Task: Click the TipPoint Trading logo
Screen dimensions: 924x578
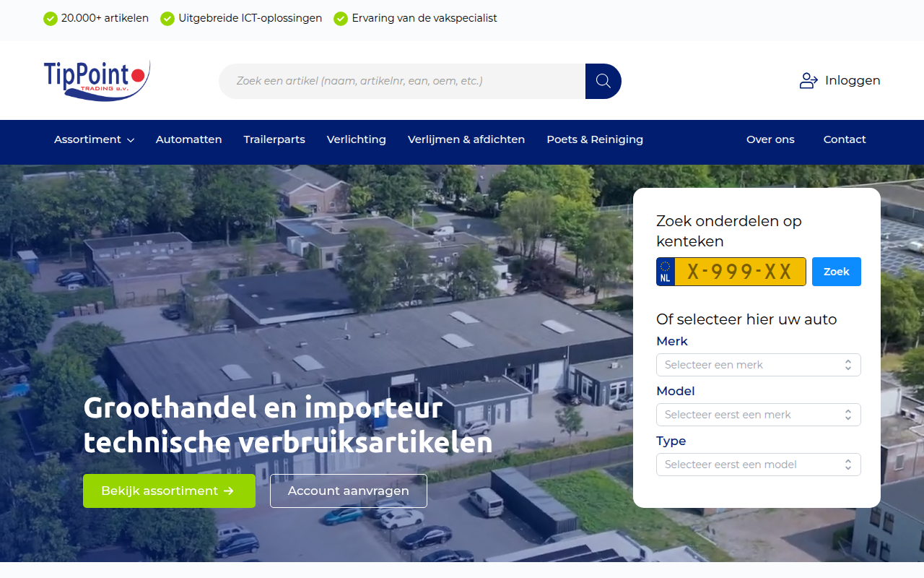Action: [97, 80]
